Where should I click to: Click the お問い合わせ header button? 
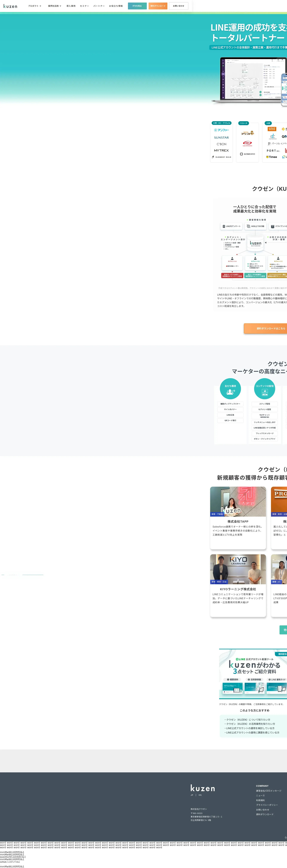[178, 6]
